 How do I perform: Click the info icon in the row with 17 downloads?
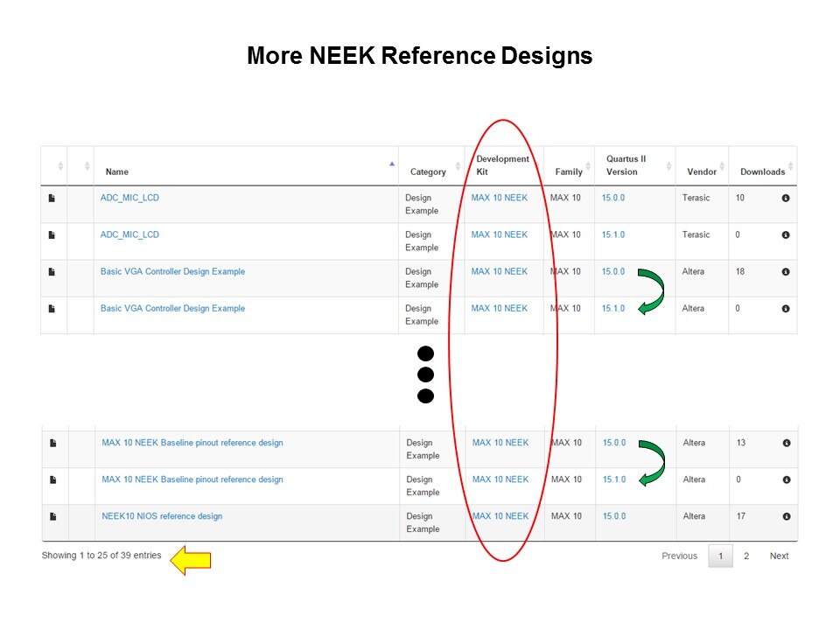[x=786, y=517]
